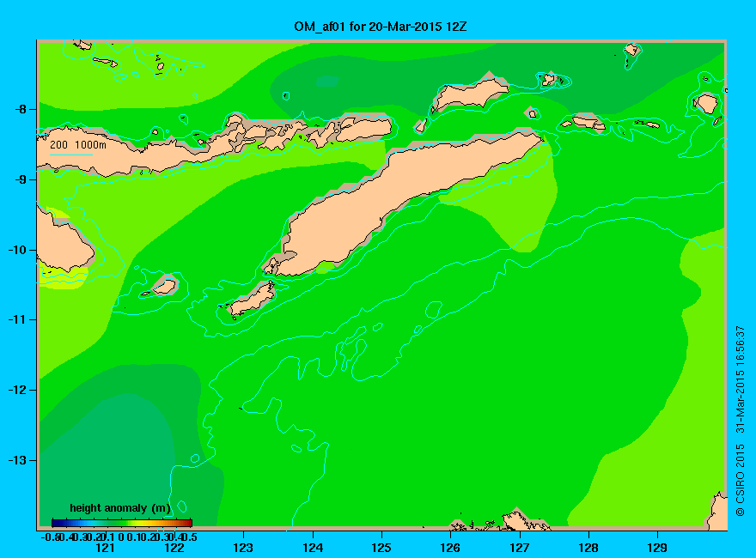Click longitude label '121' on the x-axis

point(105,548)
